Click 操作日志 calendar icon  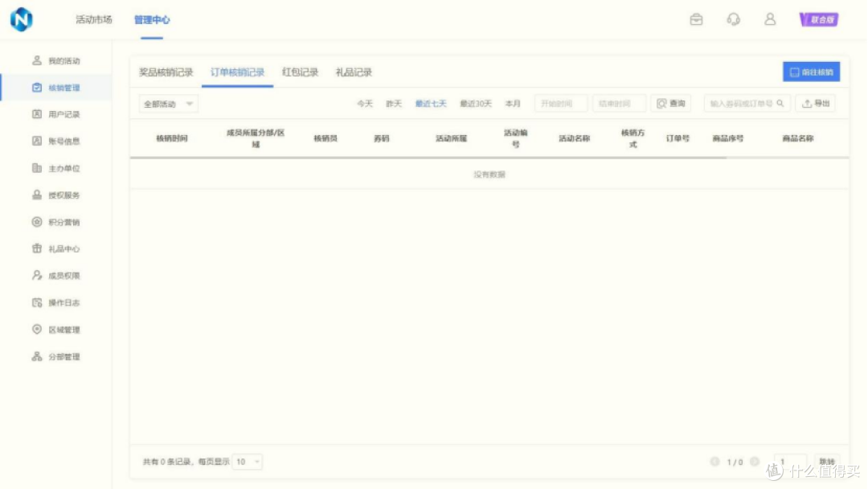[x=37, y=302]
